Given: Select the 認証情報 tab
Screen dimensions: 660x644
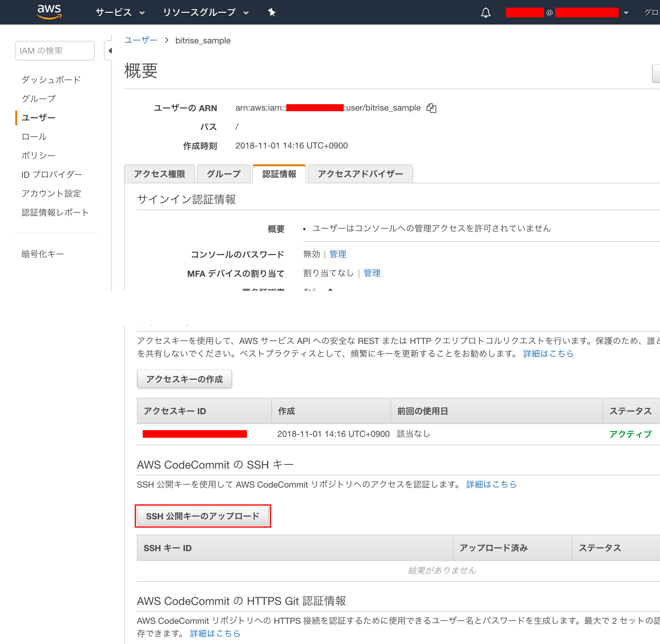Looking at the screenshot, I should 279,174.
